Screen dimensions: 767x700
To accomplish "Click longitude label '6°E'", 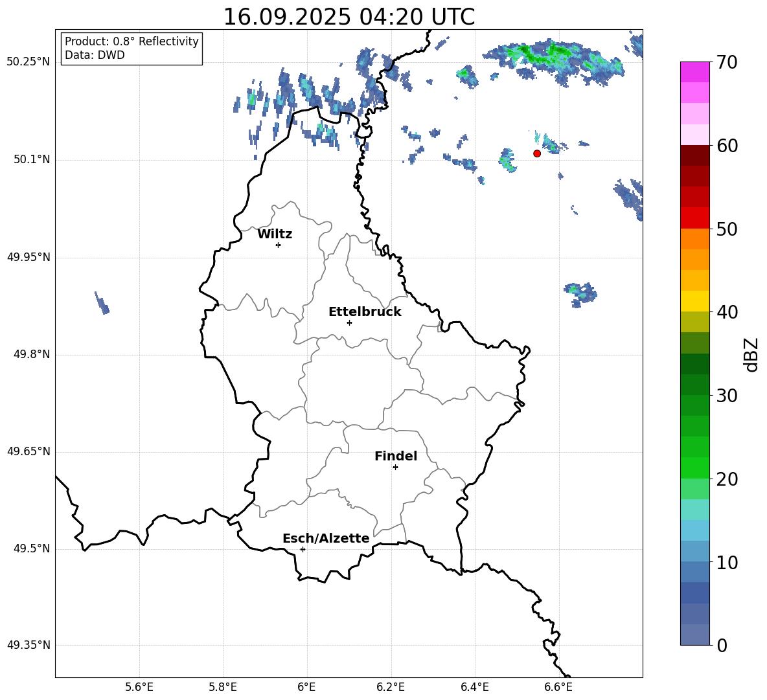I will pos(306,687).
